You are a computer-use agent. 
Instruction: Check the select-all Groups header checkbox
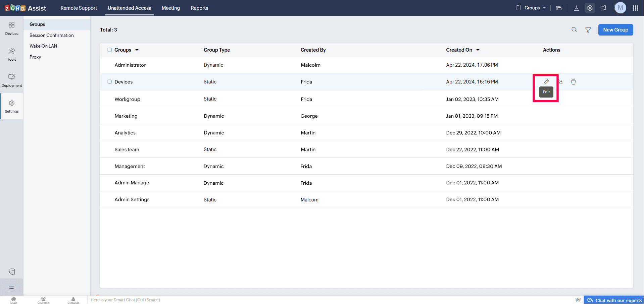[109, 50]
